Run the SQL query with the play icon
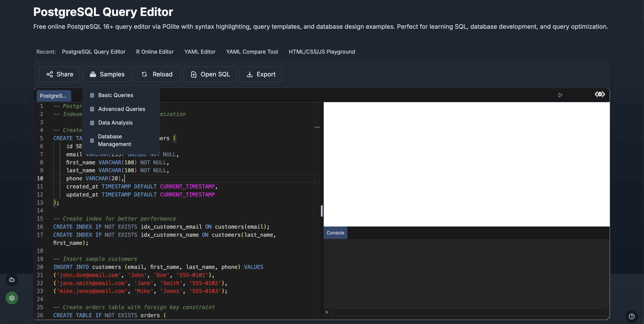 coord(560,95)
